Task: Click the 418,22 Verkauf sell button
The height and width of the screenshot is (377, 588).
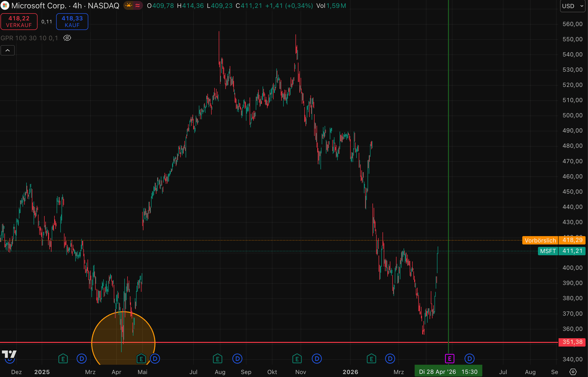Action: point(19,22)
